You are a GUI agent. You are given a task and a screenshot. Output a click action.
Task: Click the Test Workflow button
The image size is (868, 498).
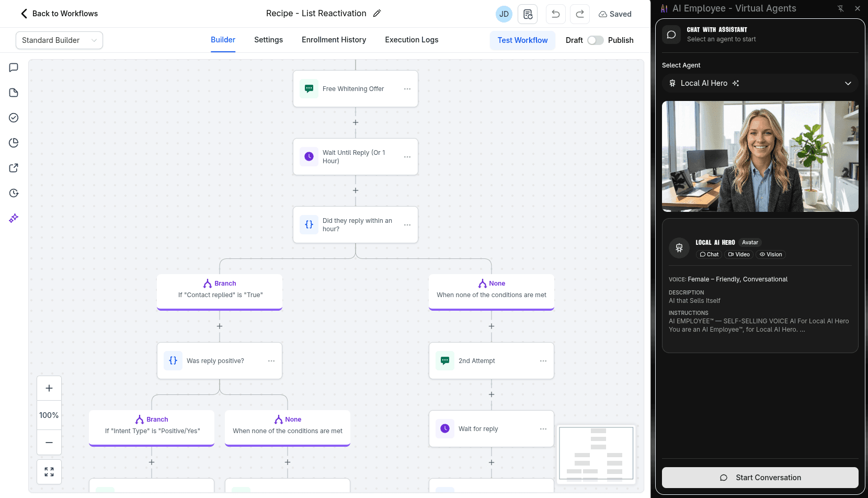(x=522, y=40)
